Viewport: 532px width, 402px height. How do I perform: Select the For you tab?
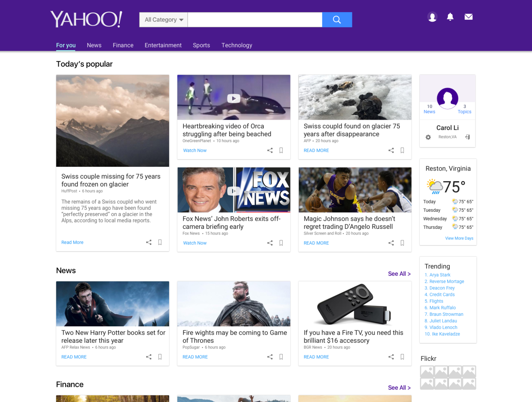click(66, 45)
